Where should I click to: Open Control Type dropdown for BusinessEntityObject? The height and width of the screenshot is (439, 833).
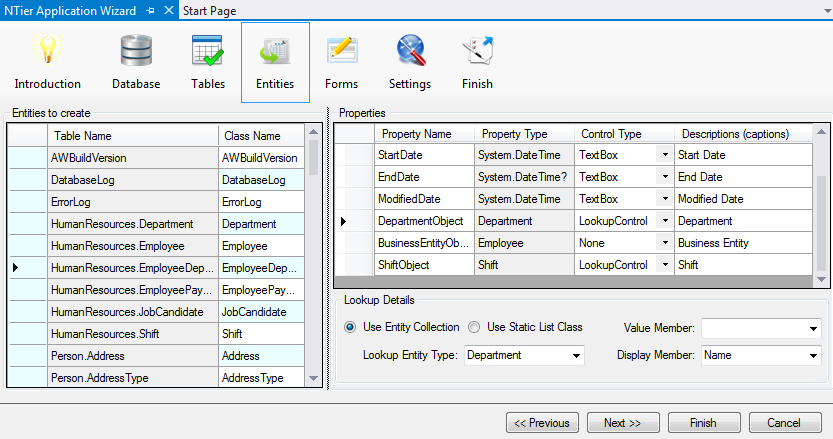coord(665,243)
